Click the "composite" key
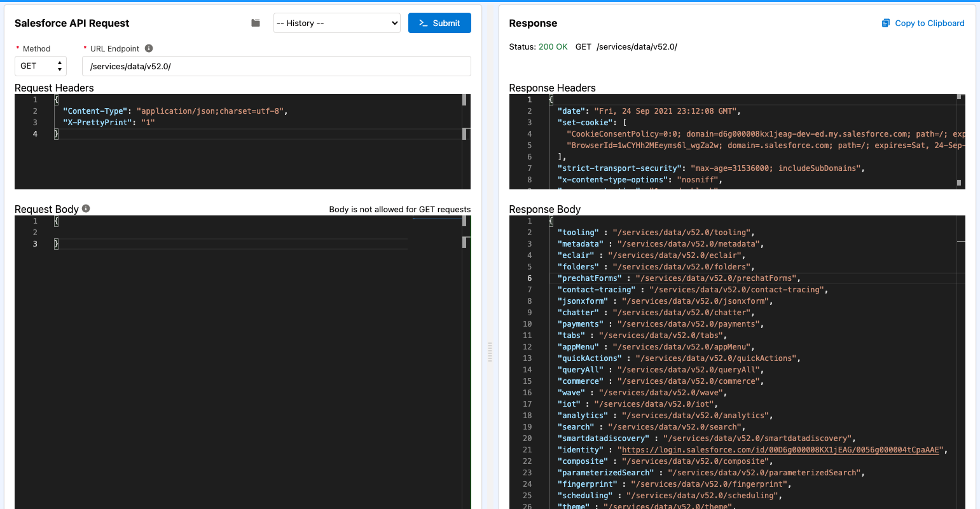 tap(583, 461)
